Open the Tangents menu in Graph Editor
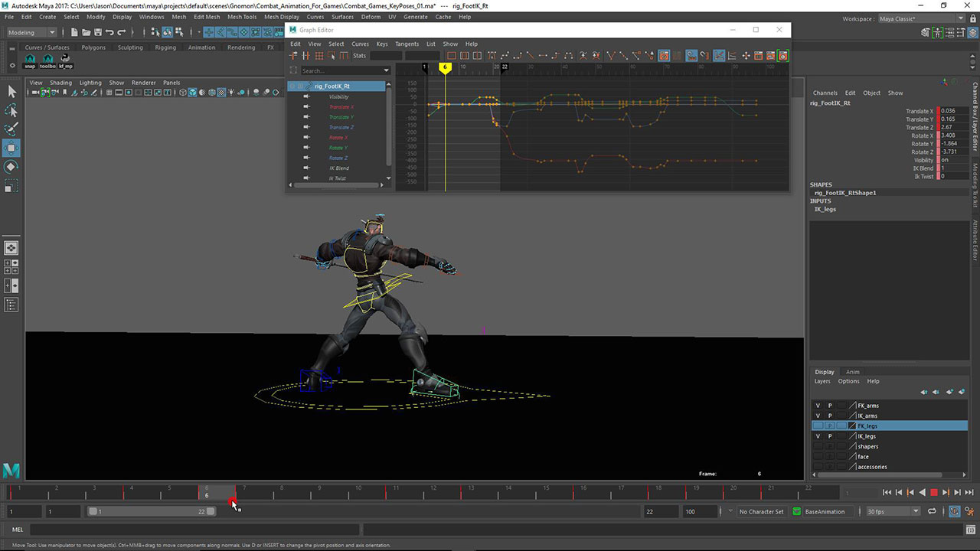Viewport: 980px width, 551px height. coord(407,44)
